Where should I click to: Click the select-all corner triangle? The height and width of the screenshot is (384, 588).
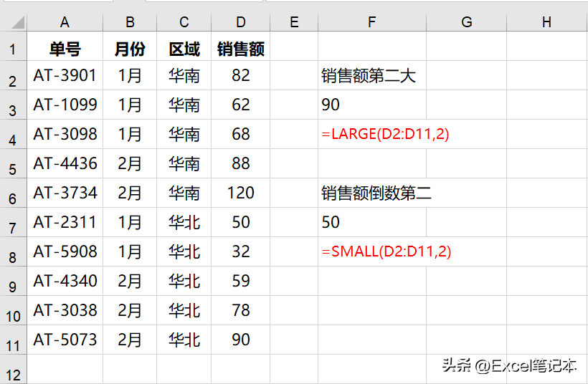pyautogui.click(x=18, y=22)
